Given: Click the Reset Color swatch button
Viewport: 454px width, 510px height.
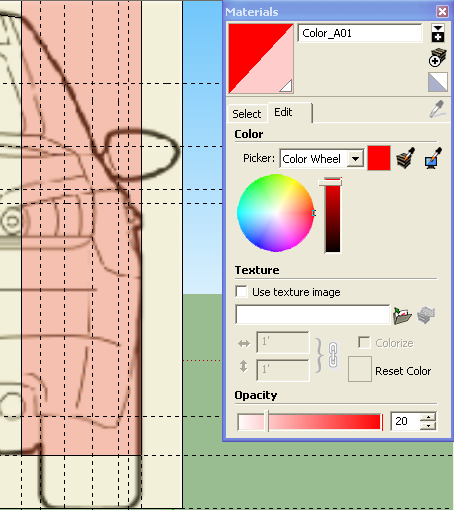Looking at the screenshot, I should point(360,369).
